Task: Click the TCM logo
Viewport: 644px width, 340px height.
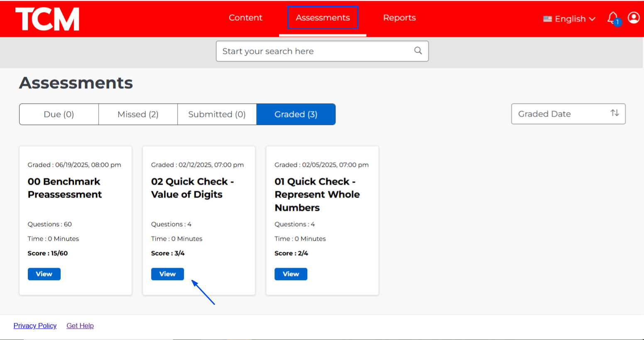Action: click(47, 19)
